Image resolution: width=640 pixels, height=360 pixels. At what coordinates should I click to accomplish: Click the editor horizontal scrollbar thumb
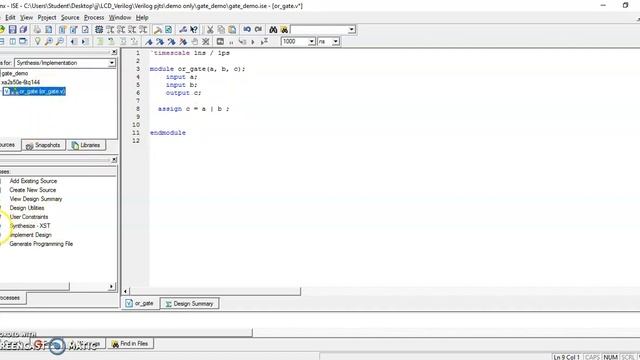tap(215, 291)
